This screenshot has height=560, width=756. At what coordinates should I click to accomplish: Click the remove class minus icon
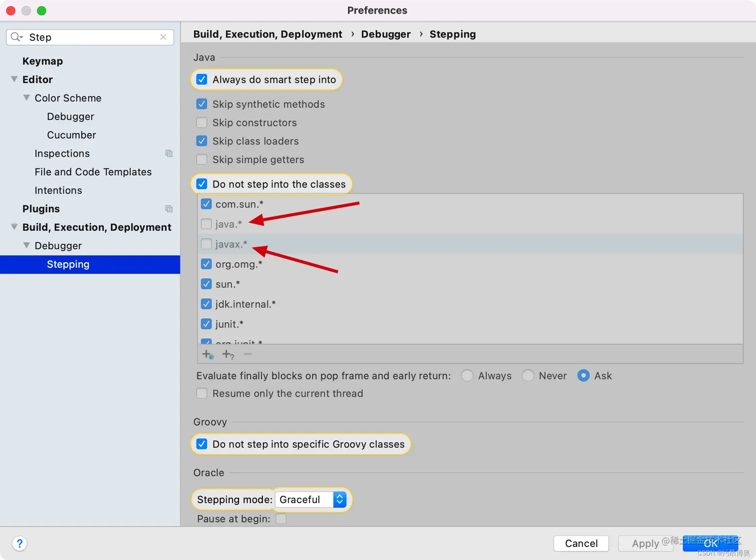click(x=248, y=354)
